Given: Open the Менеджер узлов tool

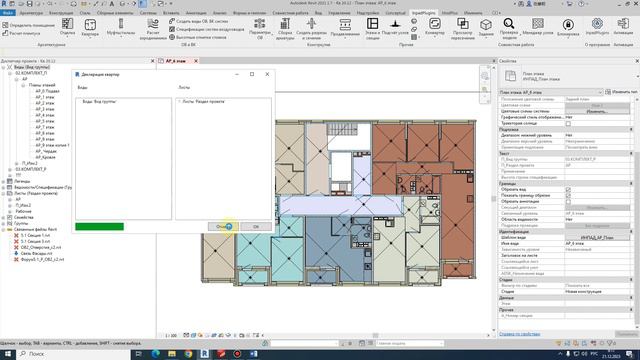Looking at the screenshot, I should coord(538,27).
